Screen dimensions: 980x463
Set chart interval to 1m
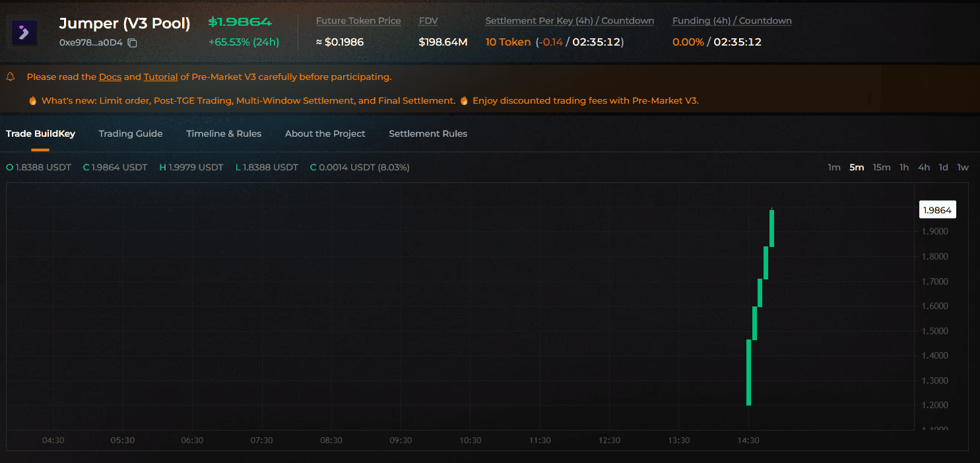point(834,167)
